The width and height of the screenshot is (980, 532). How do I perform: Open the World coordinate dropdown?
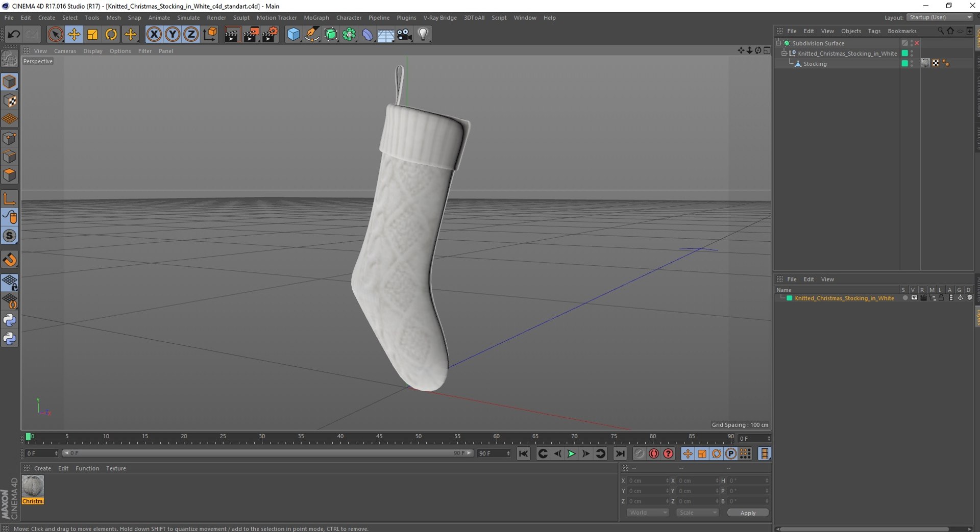647,513
